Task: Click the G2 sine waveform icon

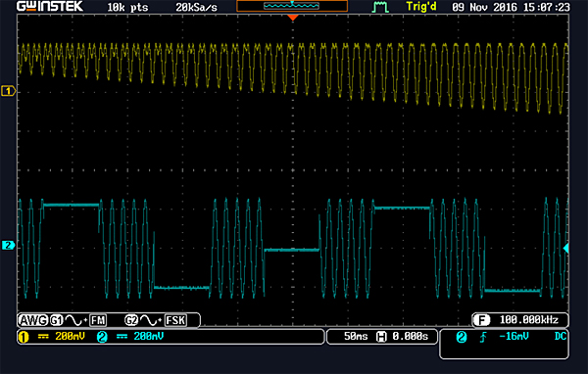Action: click(x=149, y=320)
